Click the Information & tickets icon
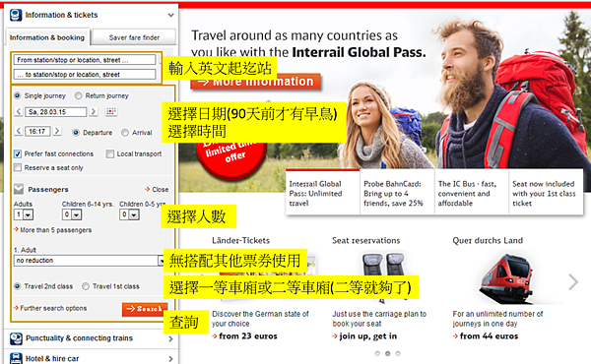Screen dimensions: 591x364 point(16,15)
